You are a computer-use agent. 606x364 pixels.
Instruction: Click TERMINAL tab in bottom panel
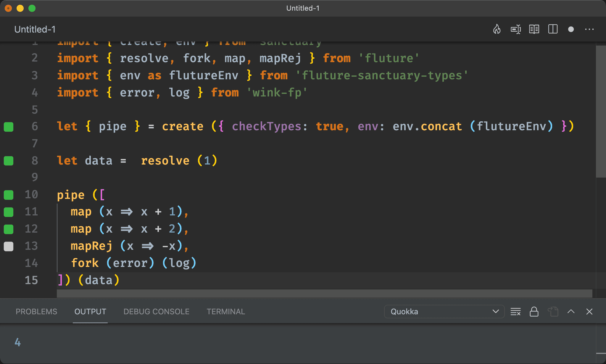tap(225, 312)
